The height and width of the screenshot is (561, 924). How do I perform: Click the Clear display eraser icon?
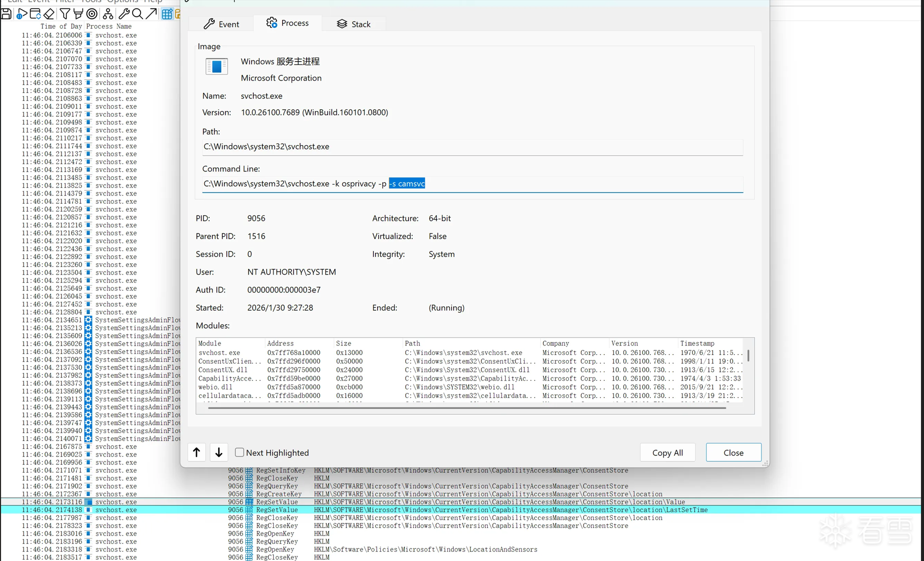pyautogui.click(x=50, y=14)
